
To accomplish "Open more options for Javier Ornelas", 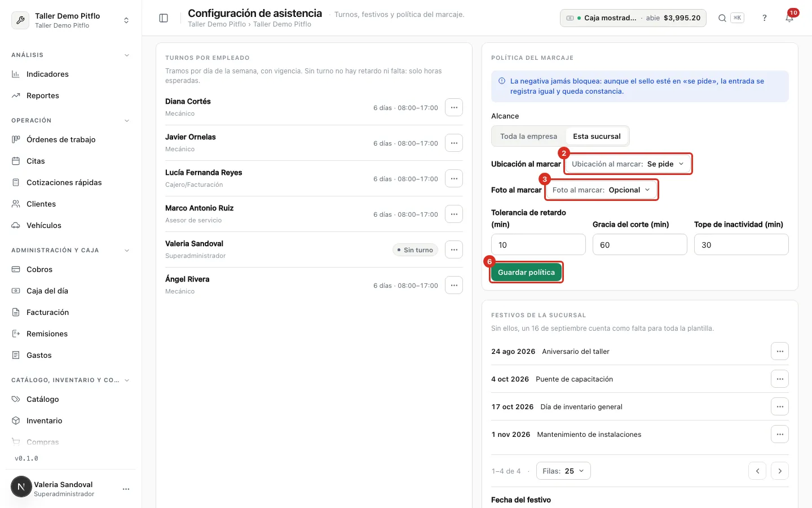I will click(454, 143).
